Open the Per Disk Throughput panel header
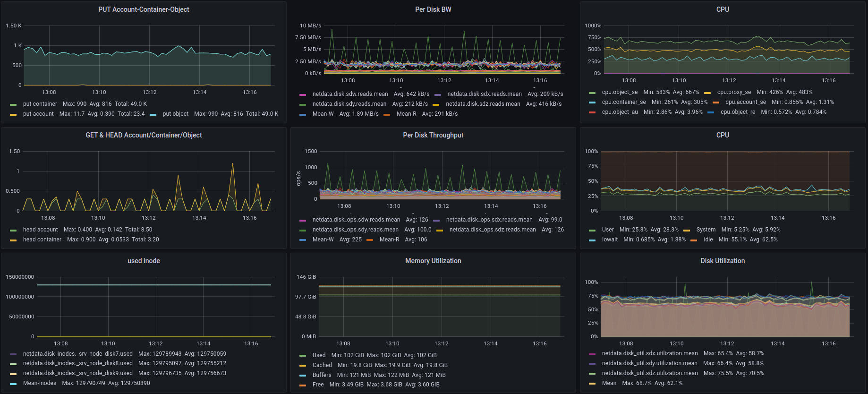The height and width of the screenshot is (394, 868). pyautogui.click(x=433, y=135)
